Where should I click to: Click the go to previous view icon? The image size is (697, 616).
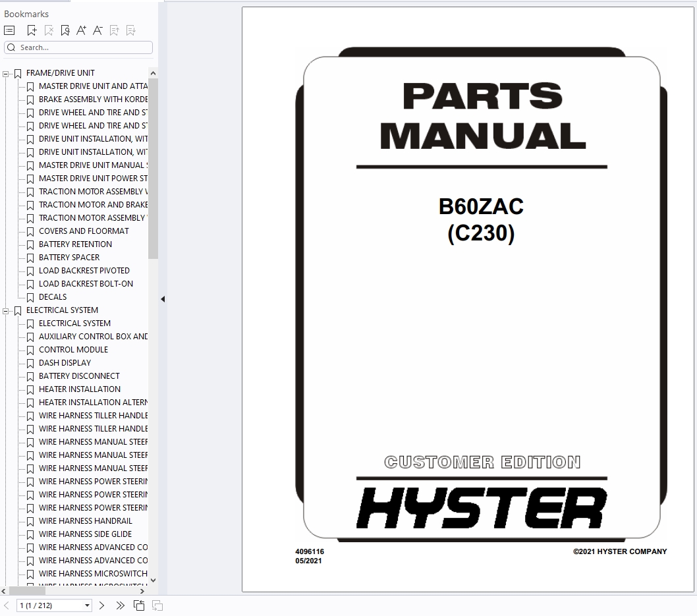pos(139,605)
